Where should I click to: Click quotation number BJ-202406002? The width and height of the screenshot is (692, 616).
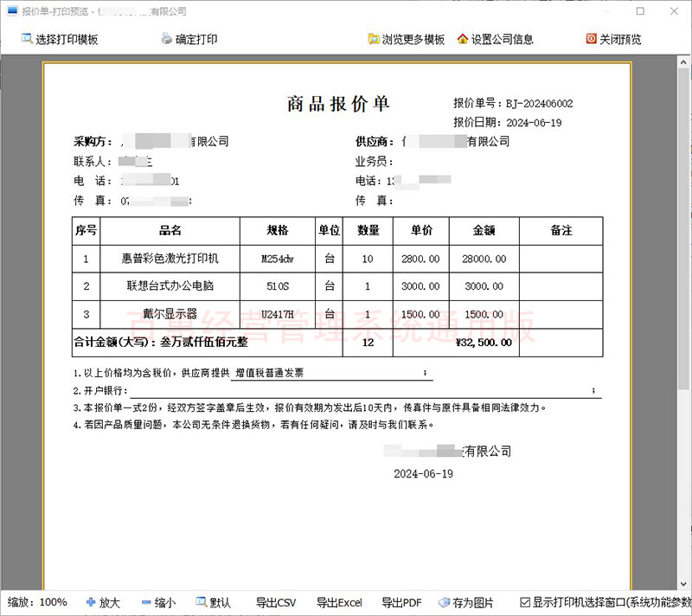click(539, 104)
